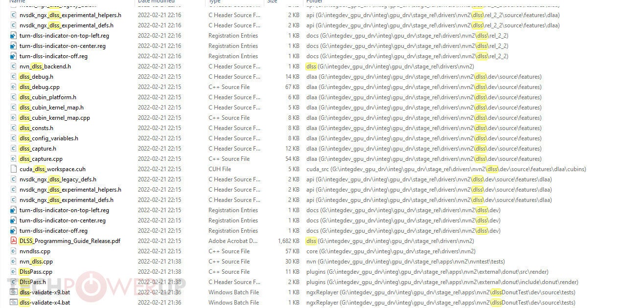Click the 14 KB size of dlss_debug.h
The width and height of the screenshot is (644, 308).
[292, 77]
